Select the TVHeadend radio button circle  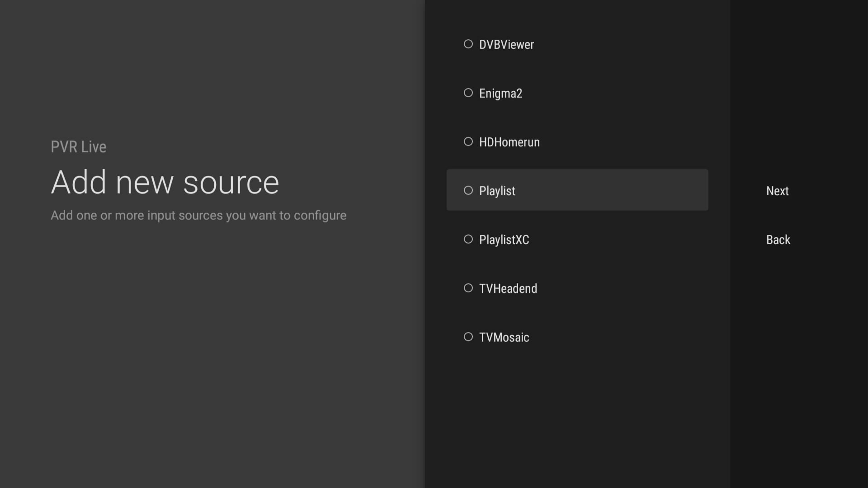(x=468, y=288)
